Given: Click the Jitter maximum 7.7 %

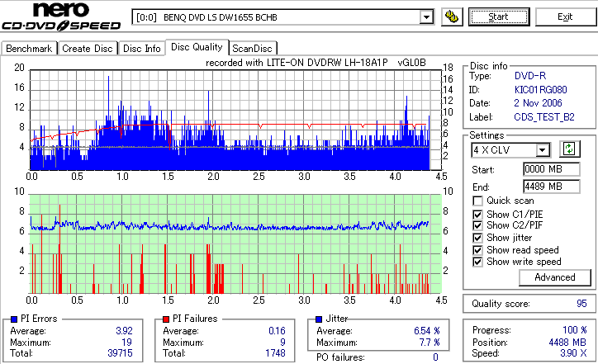Looking at the screenshot, I should [x=430, y=343].
